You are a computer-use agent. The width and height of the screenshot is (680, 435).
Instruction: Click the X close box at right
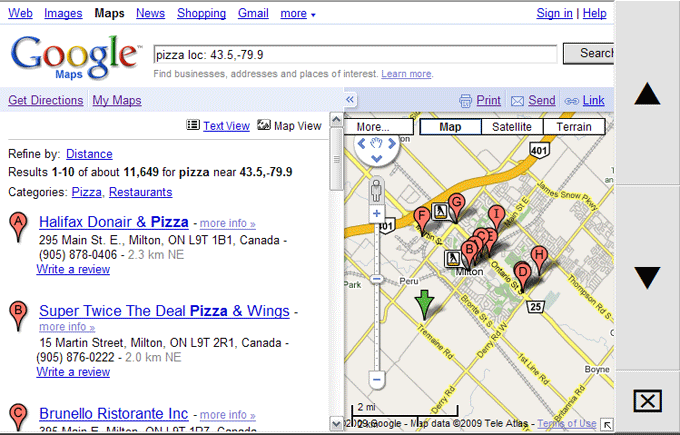click(647, 401)
